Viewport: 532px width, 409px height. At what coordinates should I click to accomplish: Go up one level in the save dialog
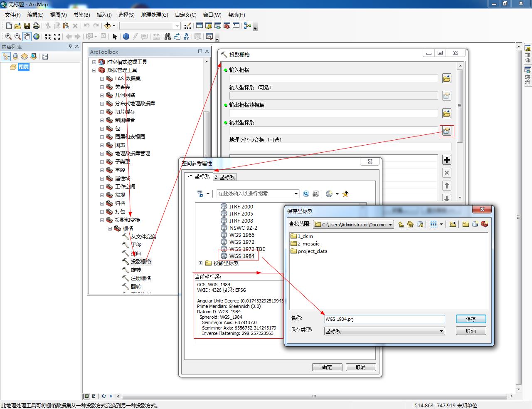401,224
